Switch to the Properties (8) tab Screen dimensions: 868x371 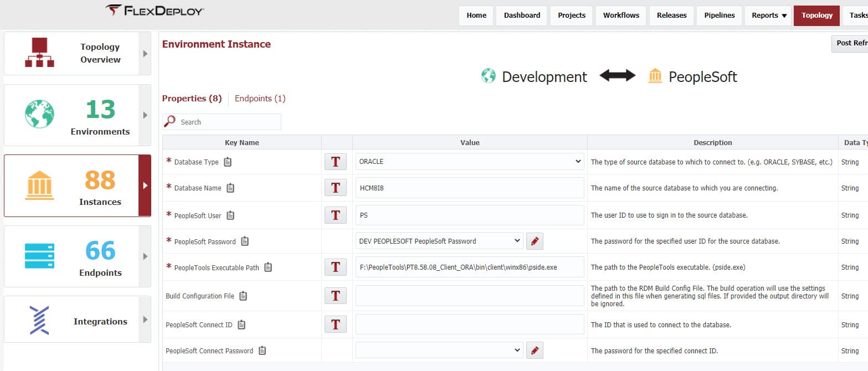[192, 99]
